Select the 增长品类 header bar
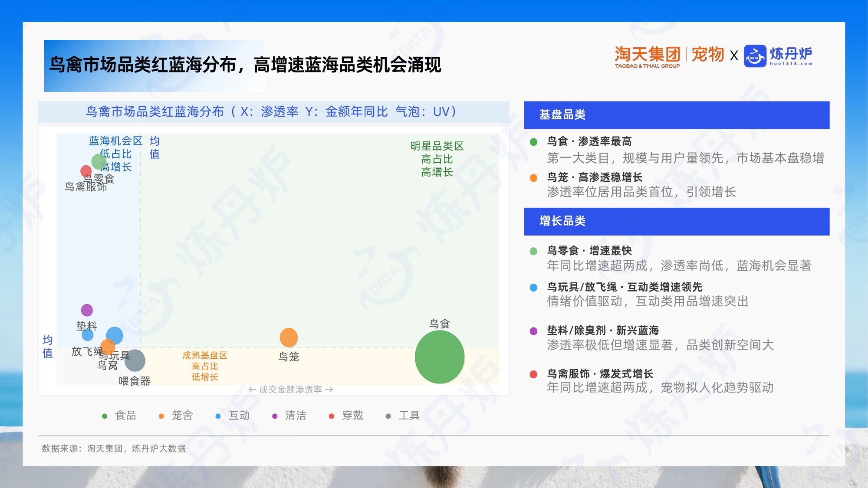868x488 pixels. point(677,221)
